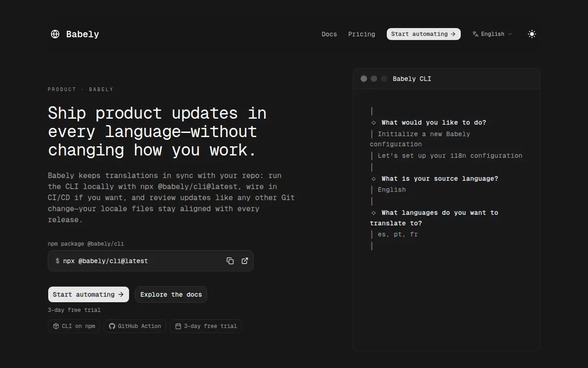Expand the English language dropdown chevron

pos(510,34)
